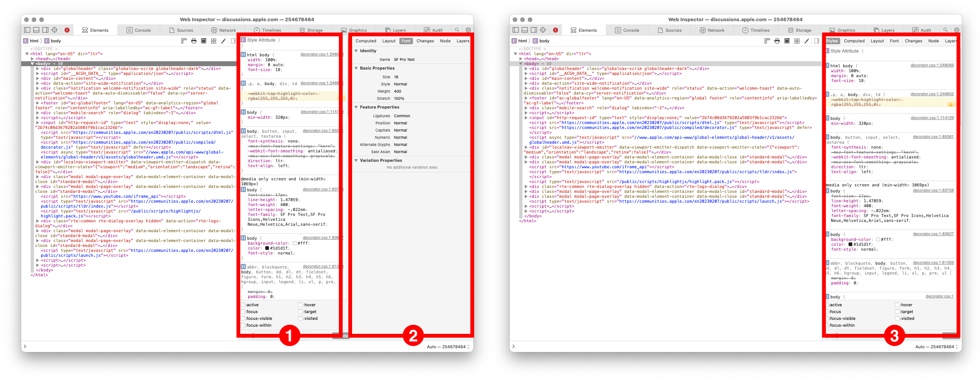Viewport: 980px width, 380px height.
Task: In left inspector, open the #fff background color swatch
Action: tap(294, 243)
